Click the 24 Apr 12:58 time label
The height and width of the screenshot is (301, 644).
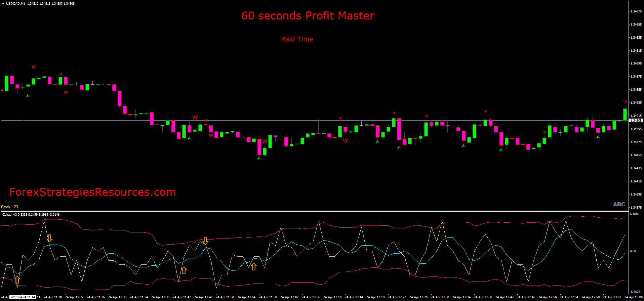click(591, 297)
